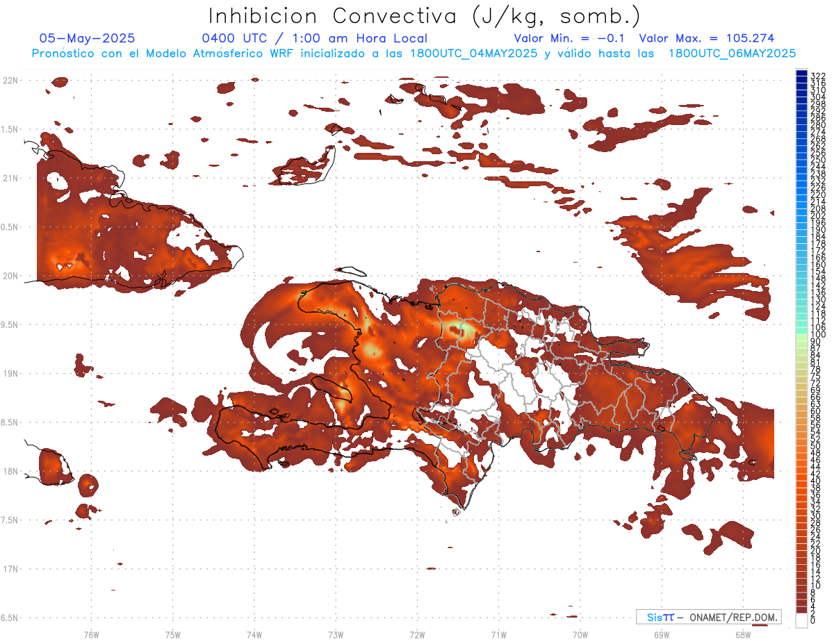Click the '1.5N' latitude label
This screenshot has width=834, height=644.
click(x=10, y=129)
